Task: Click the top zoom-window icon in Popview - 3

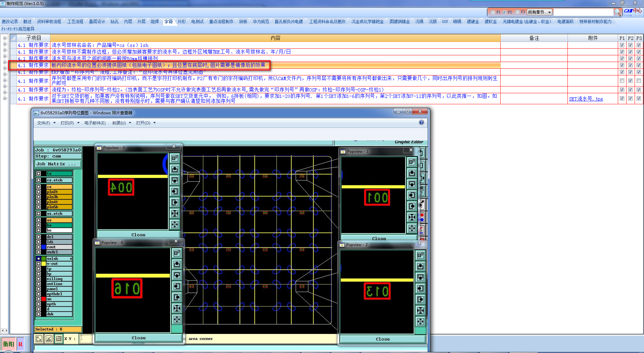Action: coord(175,158)
